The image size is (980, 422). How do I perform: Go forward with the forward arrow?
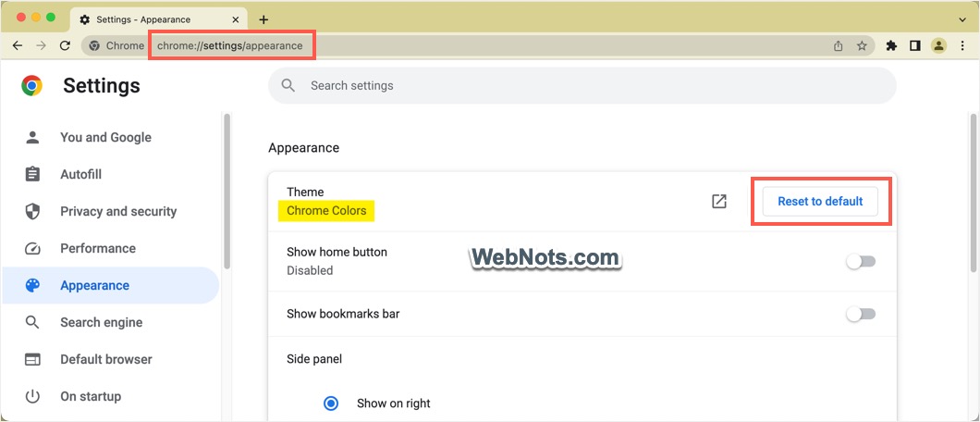pyautogui.click(x=42, y=45)
